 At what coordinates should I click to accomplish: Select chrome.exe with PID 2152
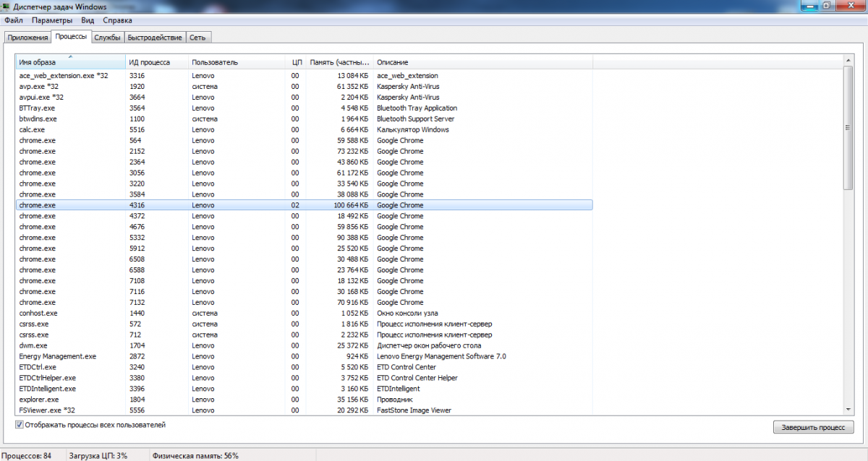click(x=304, y=151)
